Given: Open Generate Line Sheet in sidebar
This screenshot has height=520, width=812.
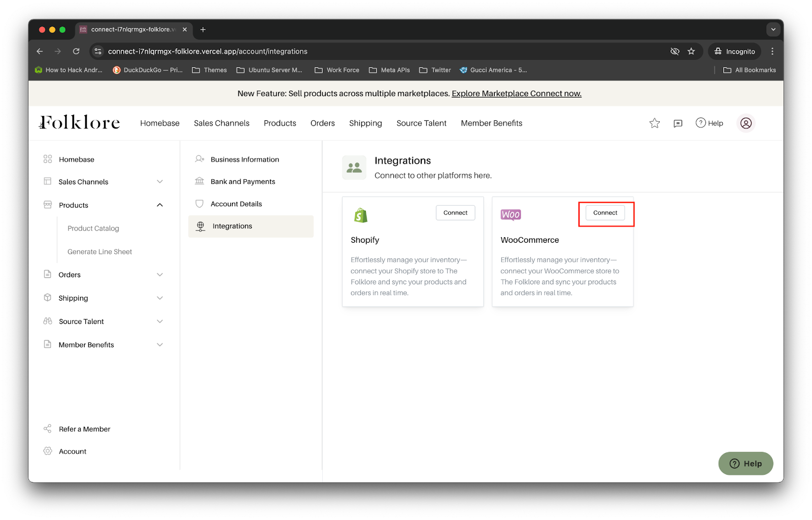Looking at the screenshot, I should tap(99, 251).
